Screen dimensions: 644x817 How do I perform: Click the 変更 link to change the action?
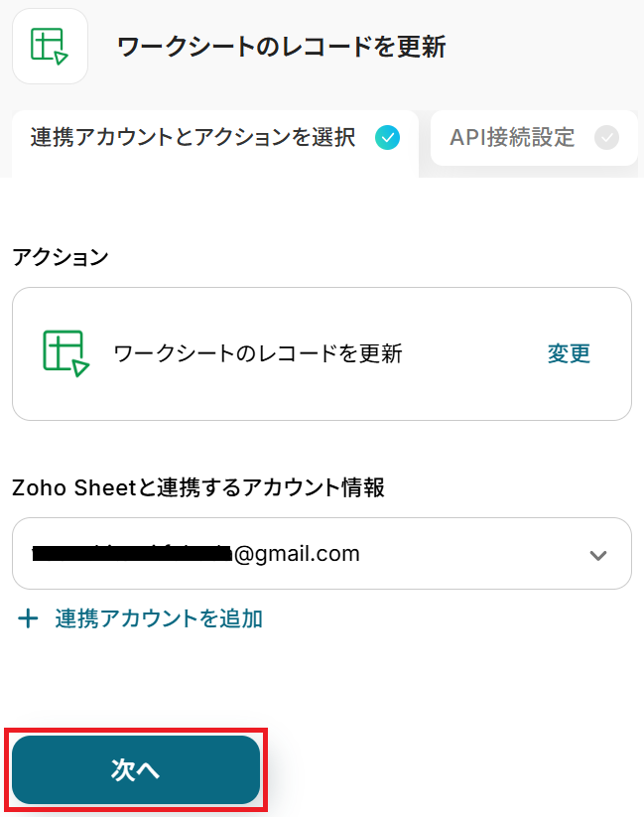(569, 353)
